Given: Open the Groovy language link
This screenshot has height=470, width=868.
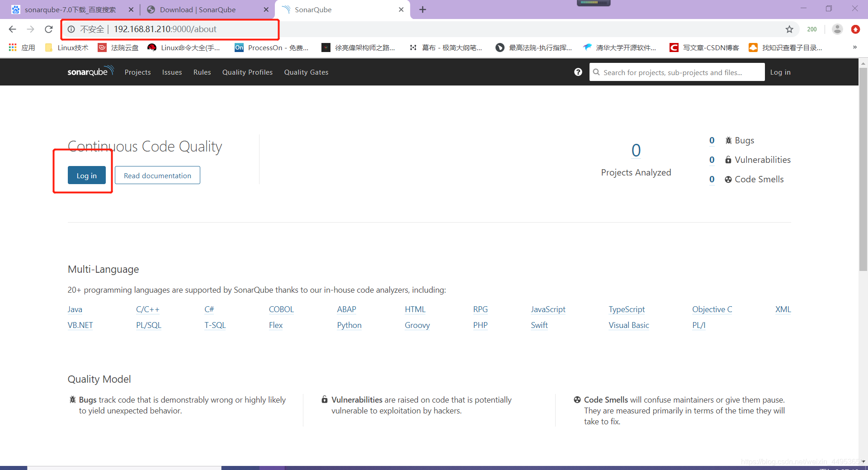Looking at the screenshot, I should click(417, 325).
